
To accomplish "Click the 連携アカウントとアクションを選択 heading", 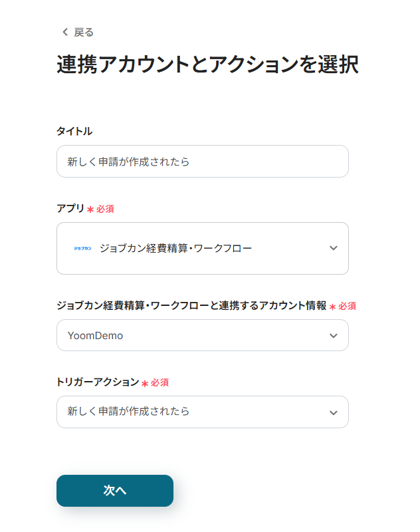I will pos(207,65).
